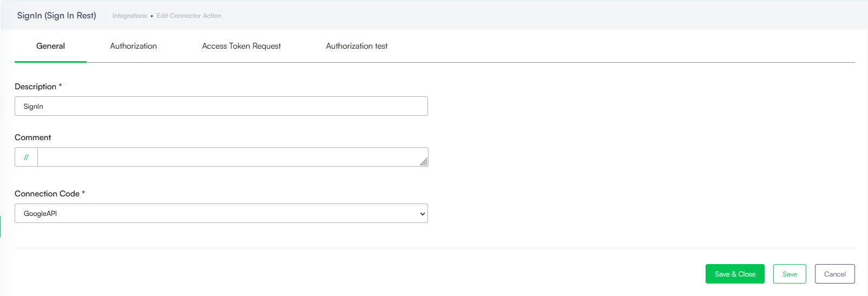Screen dimensions: 868x296
Task: Click the Comment text area
Action: coord(233,157)
